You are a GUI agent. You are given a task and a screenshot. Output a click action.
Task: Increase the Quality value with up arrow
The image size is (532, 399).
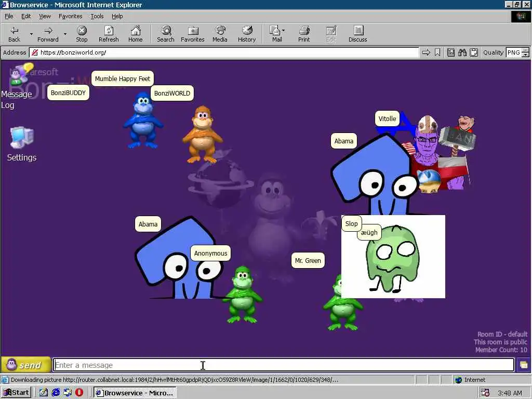coord(526,50)
